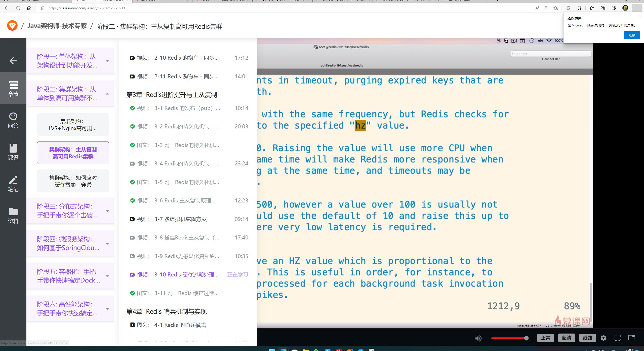This screenshot has height=351, width=644.
Task: Mute the video player speaker icon
Action: click(478, 338)
